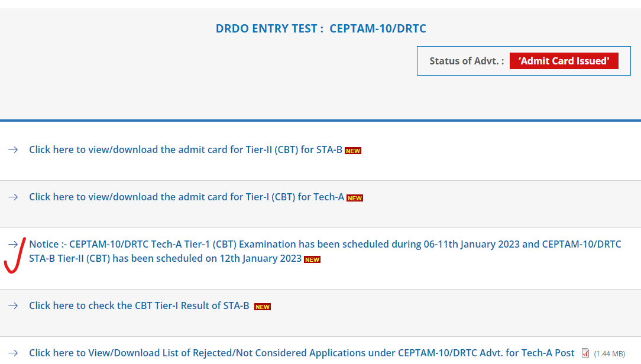Open the CEPTAM-10/DRTC exam schedule notice
Image resolution: width=641 pixels, height=364 pixels.
325,245
